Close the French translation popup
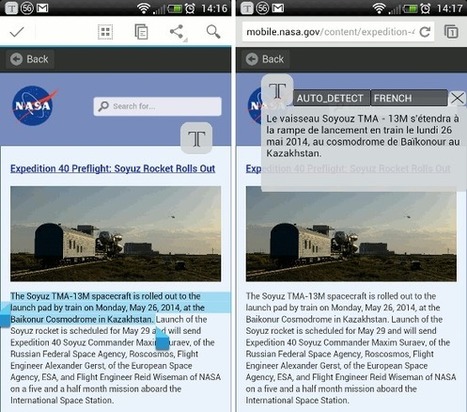Image resolution: width=467 pixels, height=412 pixels. pyautogui.click(x=457, y=98)
